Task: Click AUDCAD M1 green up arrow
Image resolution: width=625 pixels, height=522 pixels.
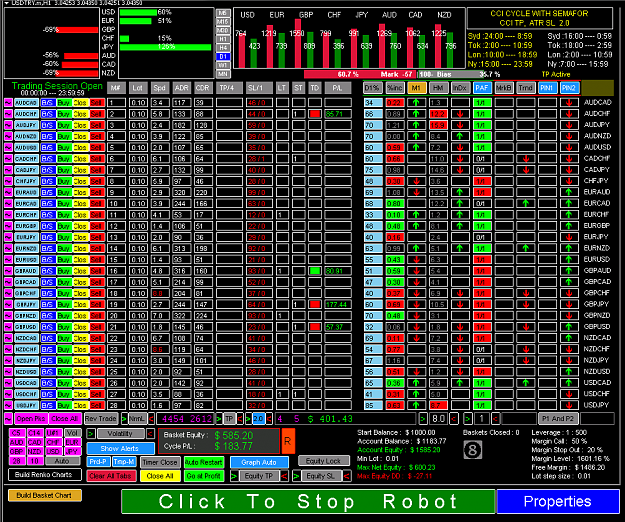Action: pos(416,103)
